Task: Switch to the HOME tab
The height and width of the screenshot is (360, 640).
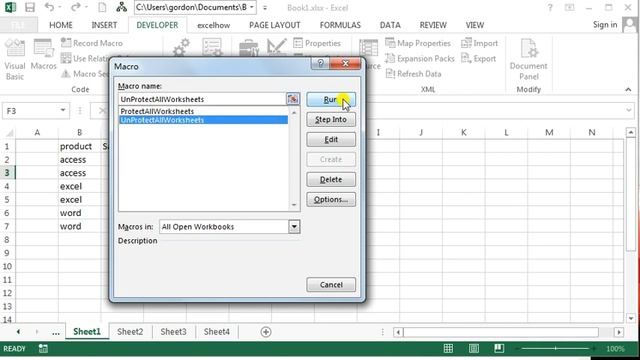Action: 61,25
